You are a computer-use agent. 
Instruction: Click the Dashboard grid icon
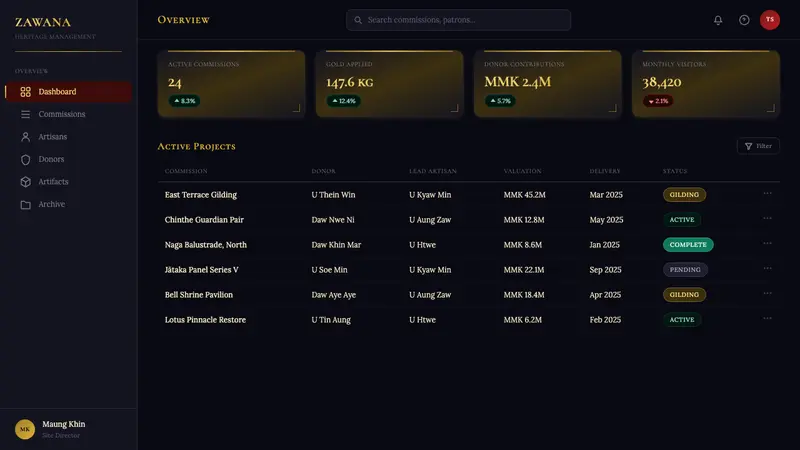(x=26, y=92)
